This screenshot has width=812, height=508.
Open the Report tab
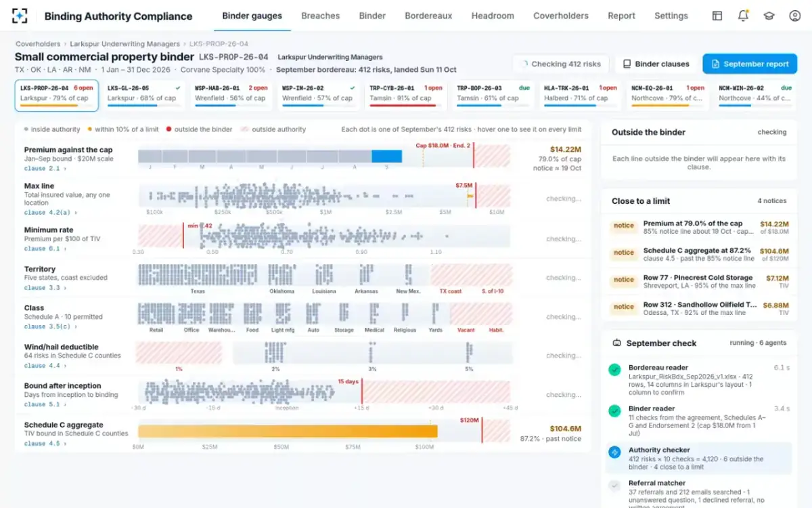point(621,16)
